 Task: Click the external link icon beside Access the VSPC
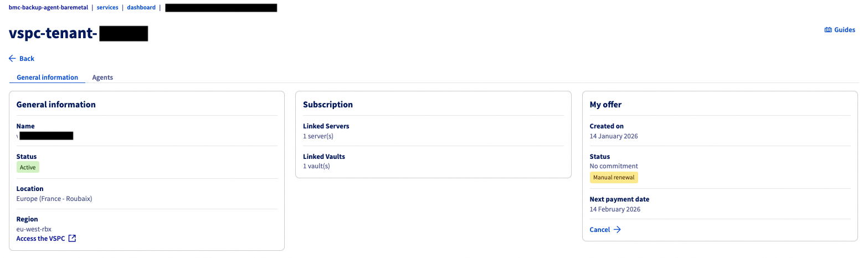72,239
